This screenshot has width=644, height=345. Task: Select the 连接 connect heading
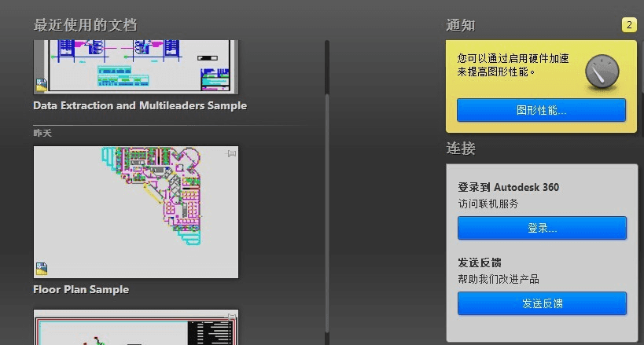point(461,149)
